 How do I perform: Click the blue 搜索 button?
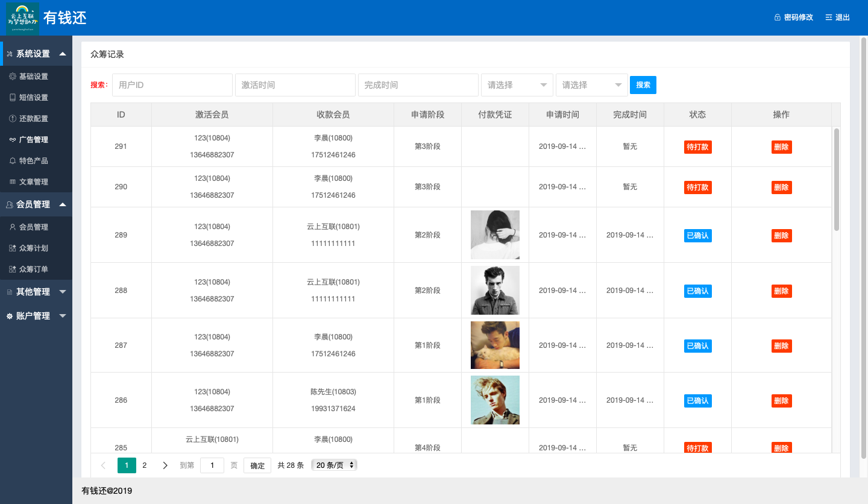[x=643, y=85]
